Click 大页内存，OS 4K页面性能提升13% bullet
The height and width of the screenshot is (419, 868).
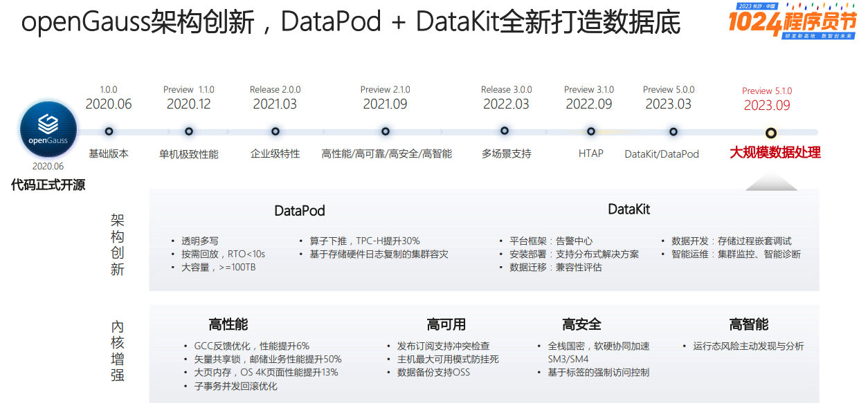(266, 372)
